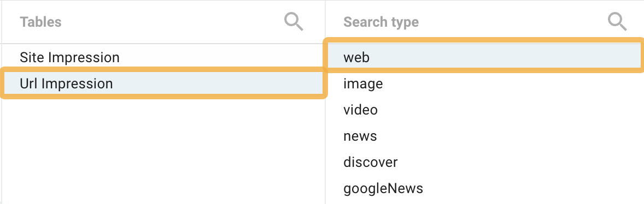Deselect the highlighted Url Impression row
This screenshot has width=644, height=204.
[163, 83]
